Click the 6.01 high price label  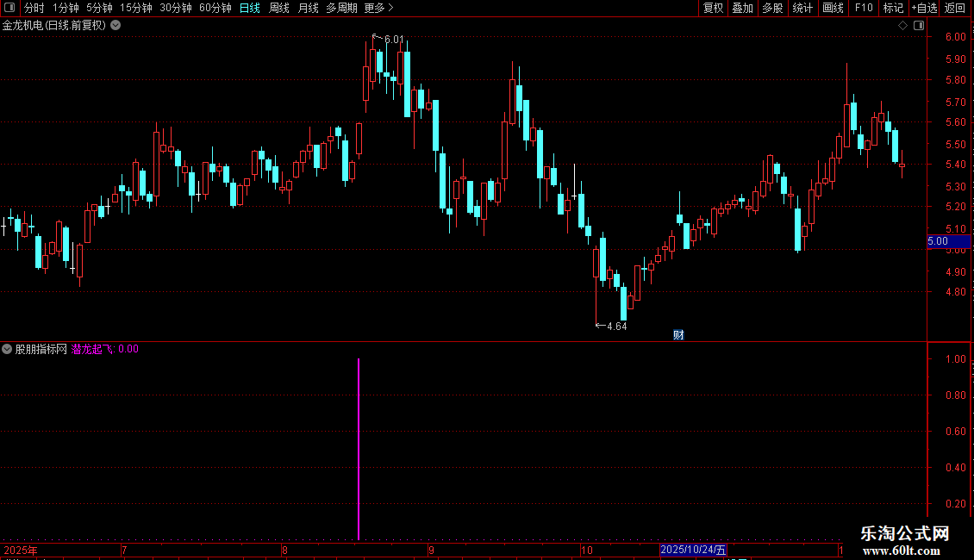tap(394, 40)
